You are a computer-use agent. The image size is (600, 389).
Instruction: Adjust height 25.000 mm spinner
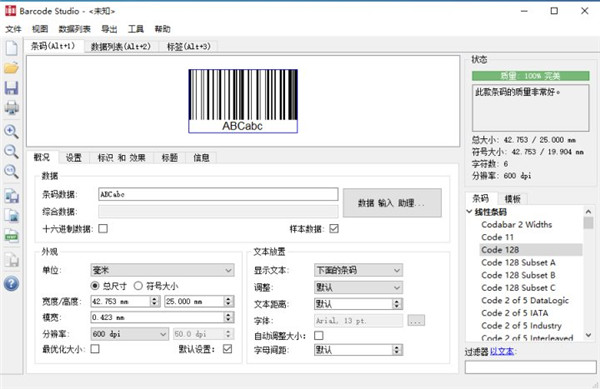pyautogui.click(x=228, y=301)
